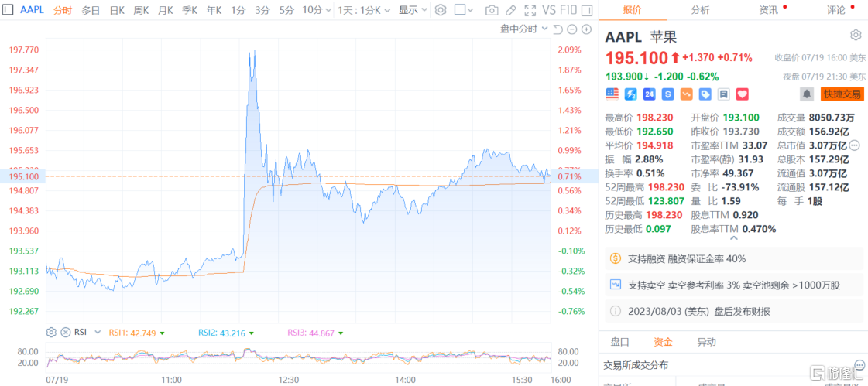Open the 2023/08/03 earnings release notice
This screenshot has height=386, width=868.
pos(734,311)
